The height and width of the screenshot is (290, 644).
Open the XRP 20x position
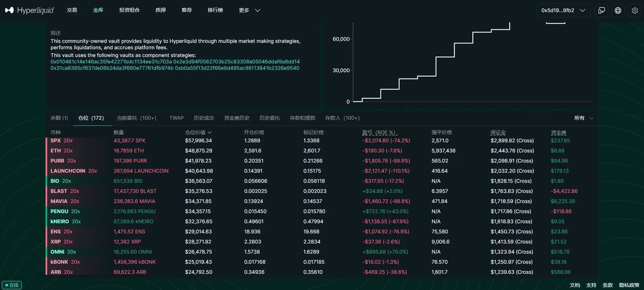(61, 242)
